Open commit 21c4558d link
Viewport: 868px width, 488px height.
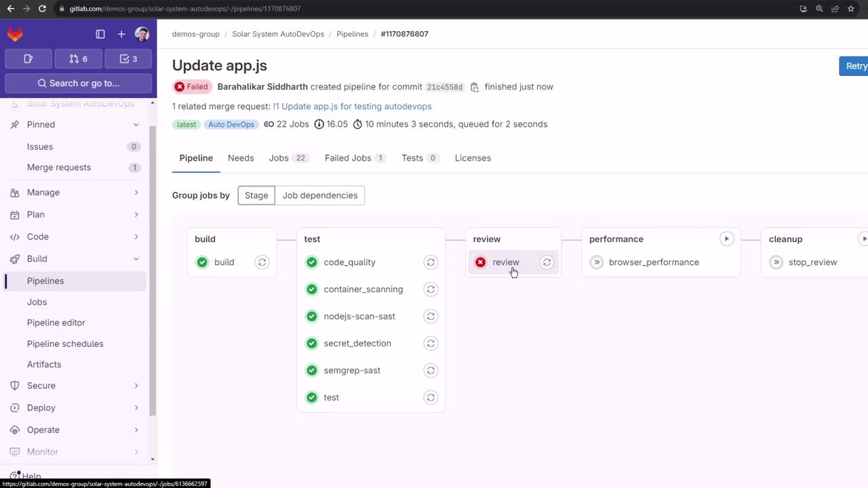click(x=445, y=87)
